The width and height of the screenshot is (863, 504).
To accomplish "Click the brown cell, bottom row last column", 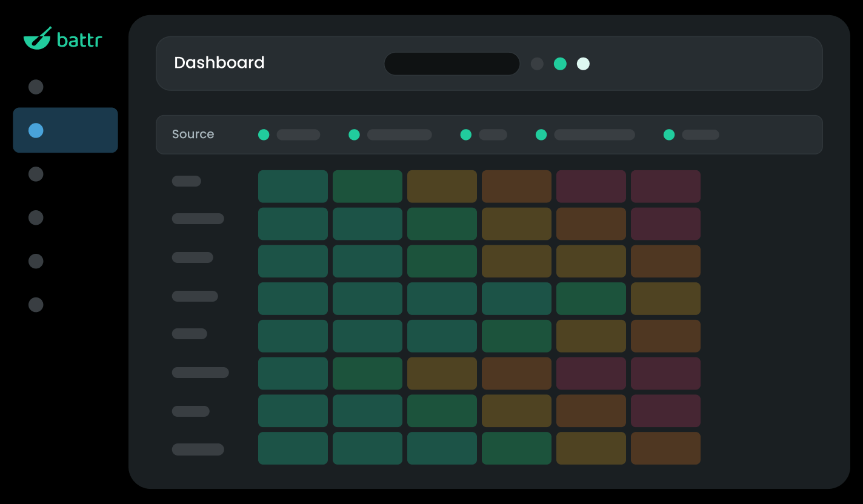I will [665, 448].
